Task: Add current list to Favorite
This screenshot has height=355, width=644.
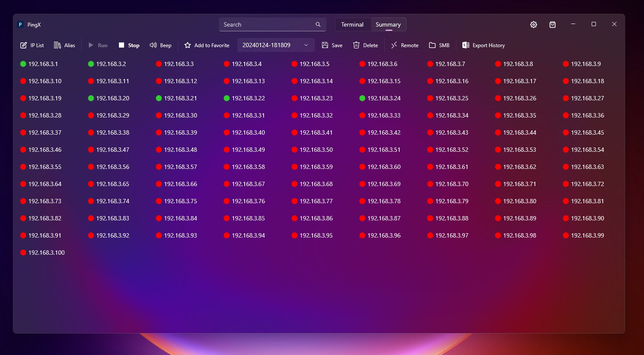Action: point(207,45)
